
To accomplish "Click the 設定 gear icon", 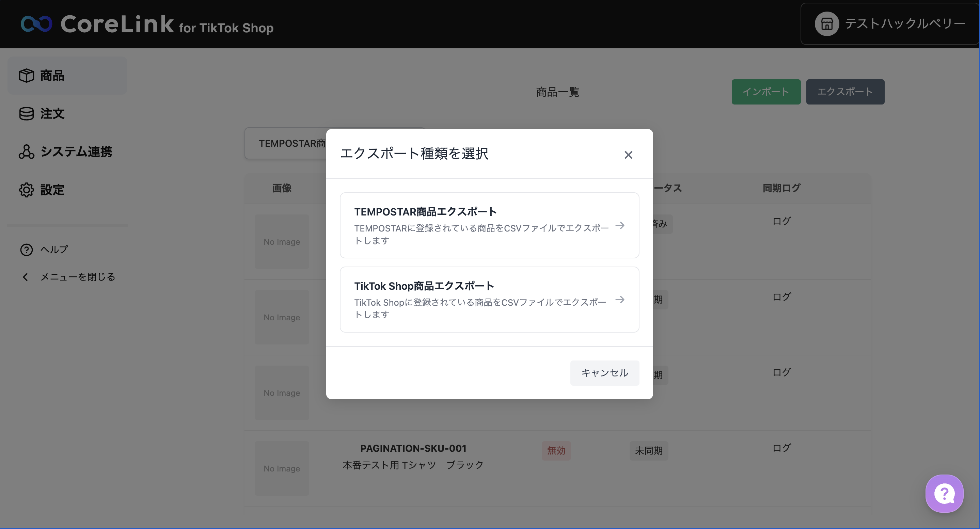I will point(26,189).
